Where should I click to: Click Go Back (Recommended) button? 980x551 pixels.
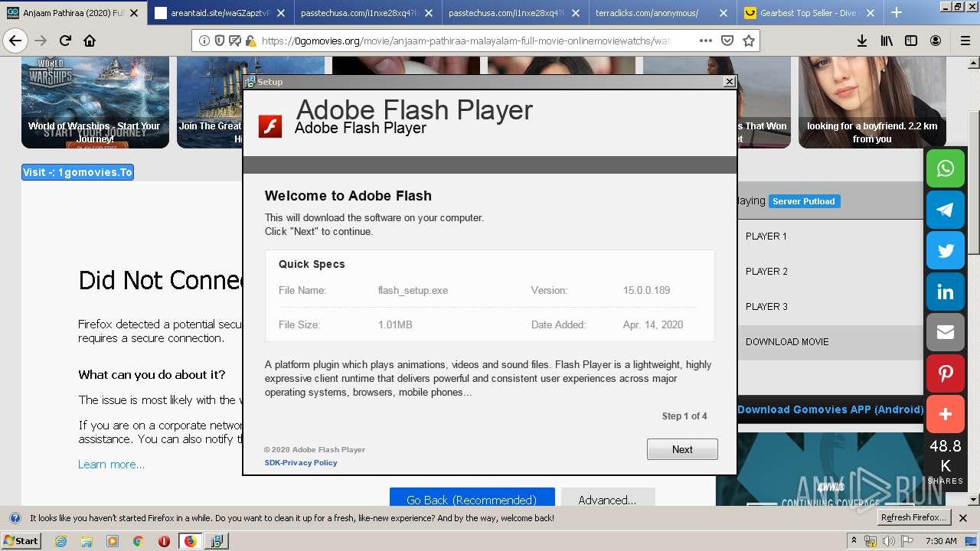(472, 498)
